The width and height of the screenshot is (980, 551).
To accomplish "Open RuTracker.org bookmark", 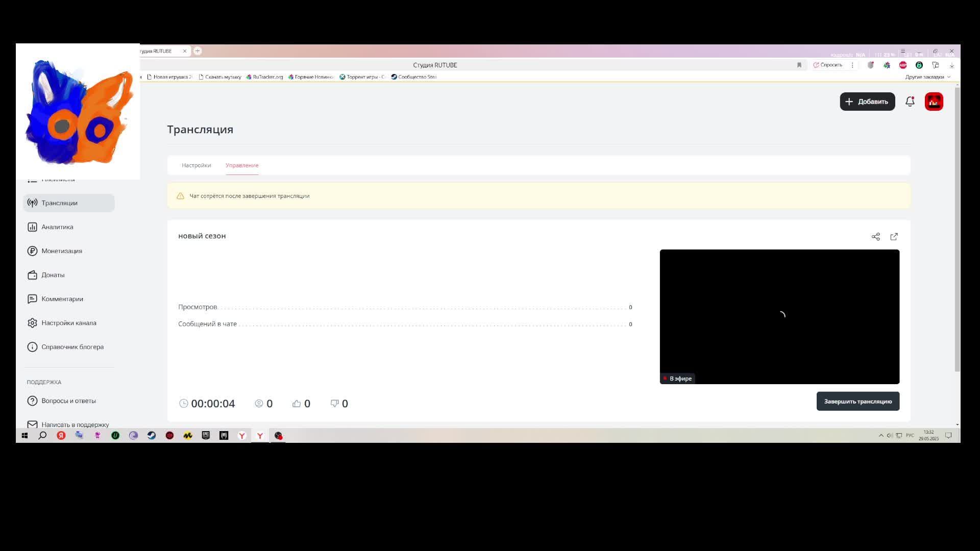I will [x=264, y=77].
